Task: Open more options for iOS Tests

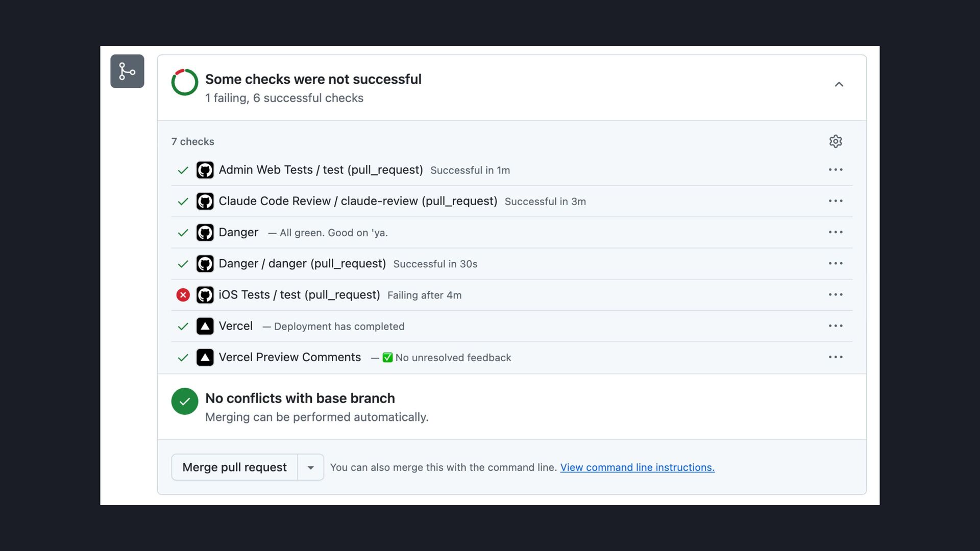Action: [836, 294]
